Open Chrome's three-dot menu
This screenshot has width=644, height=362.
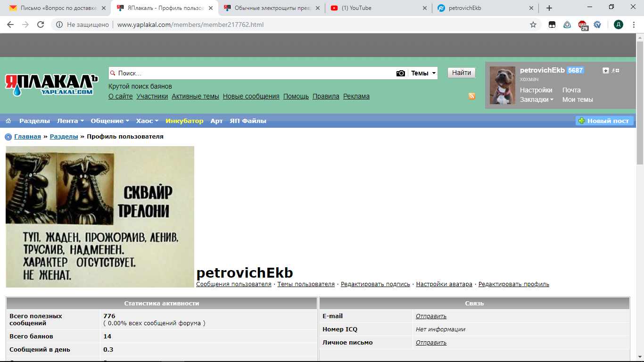pos(634,25)
